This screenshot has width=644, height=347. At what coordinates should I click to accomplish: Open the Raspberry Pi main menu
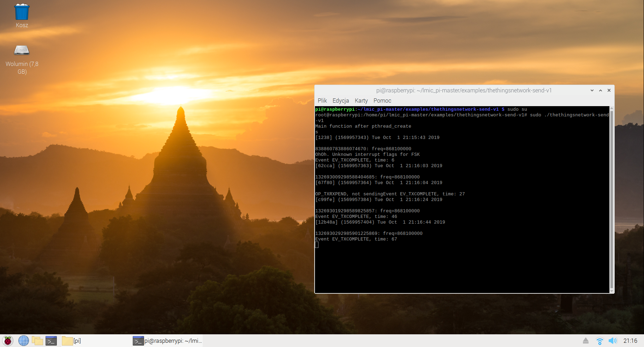(x=8, y=341)
